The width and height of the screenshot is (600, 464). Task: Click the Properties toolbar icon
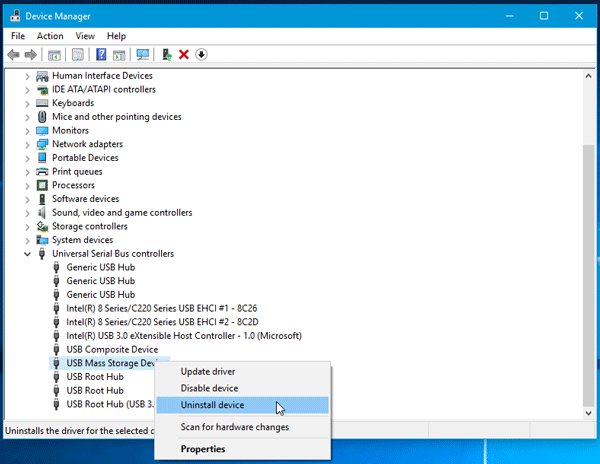click(x=77, y=54)
